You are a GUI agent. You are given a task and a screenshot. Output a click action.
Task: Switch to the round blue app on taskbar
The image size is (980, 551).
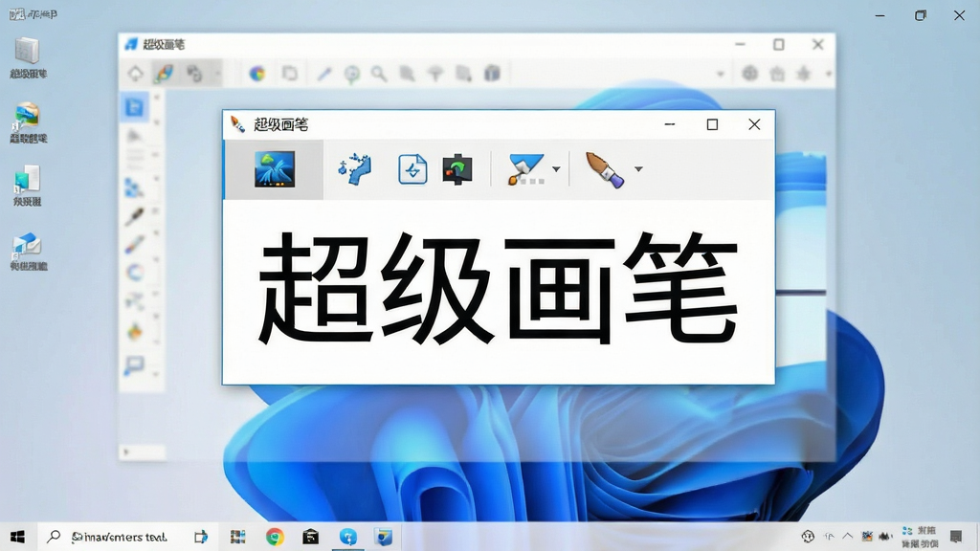pyautogui.click(x=348, y=537)
